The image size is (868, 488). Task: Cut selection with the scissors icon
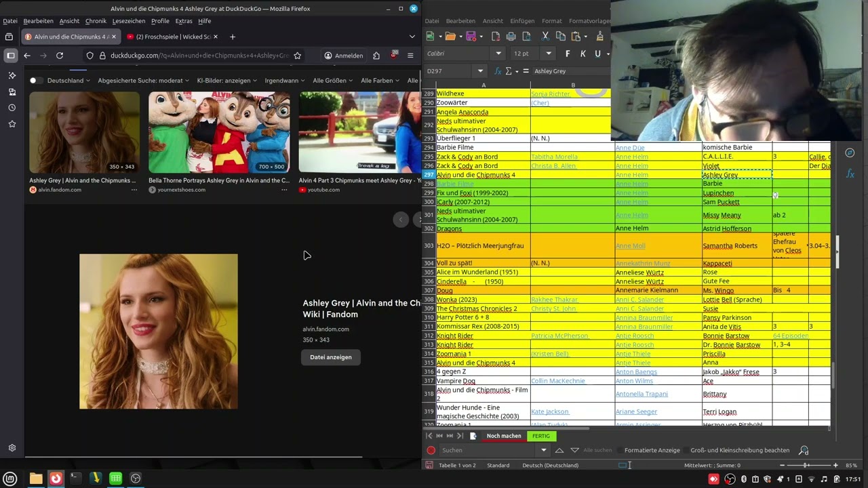point(545,36)
